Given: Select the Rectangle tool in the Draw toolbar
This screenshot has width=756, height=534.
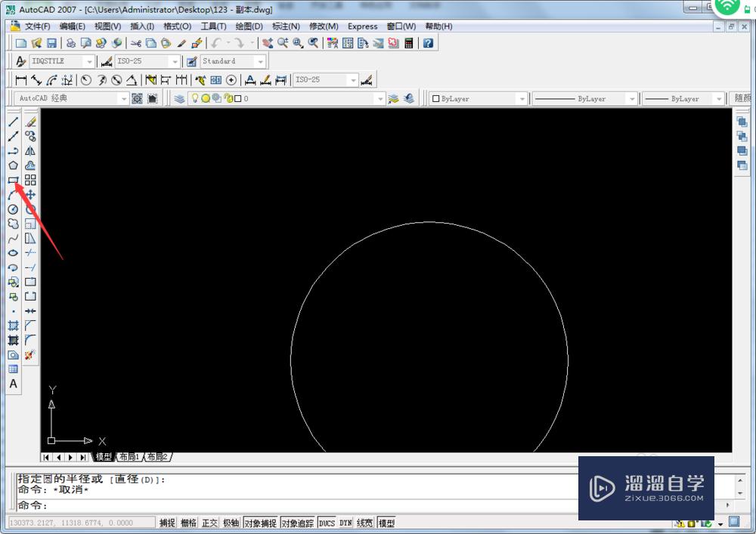Looking at the screenshot, I should click(x=13, y=180).
